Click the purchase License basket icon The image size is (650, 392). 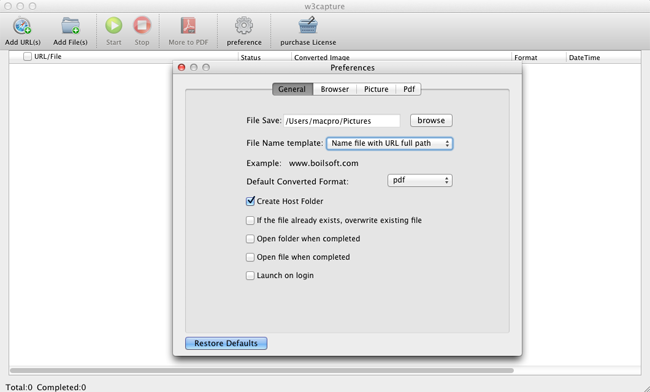coord(308,25)
